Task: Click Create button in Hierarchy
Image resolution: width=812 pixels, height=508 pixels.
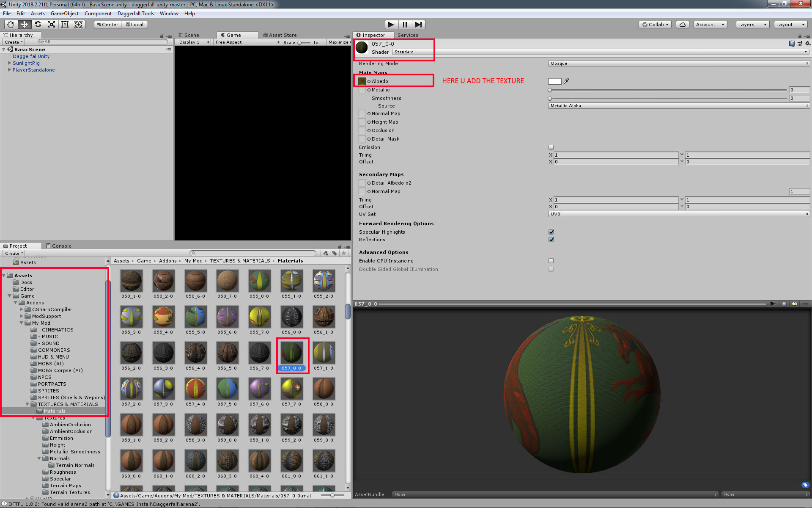Action: click(x=13, y=42)
